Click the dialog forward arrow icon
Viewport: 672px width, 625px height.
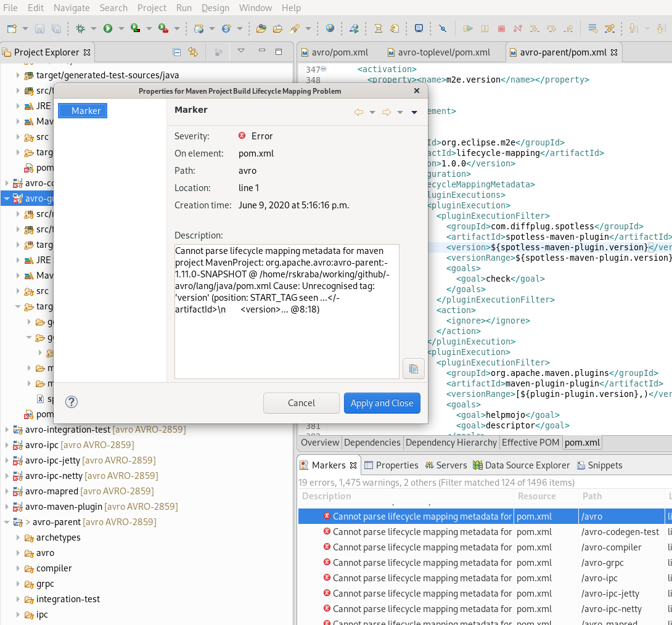click(386, 112)
